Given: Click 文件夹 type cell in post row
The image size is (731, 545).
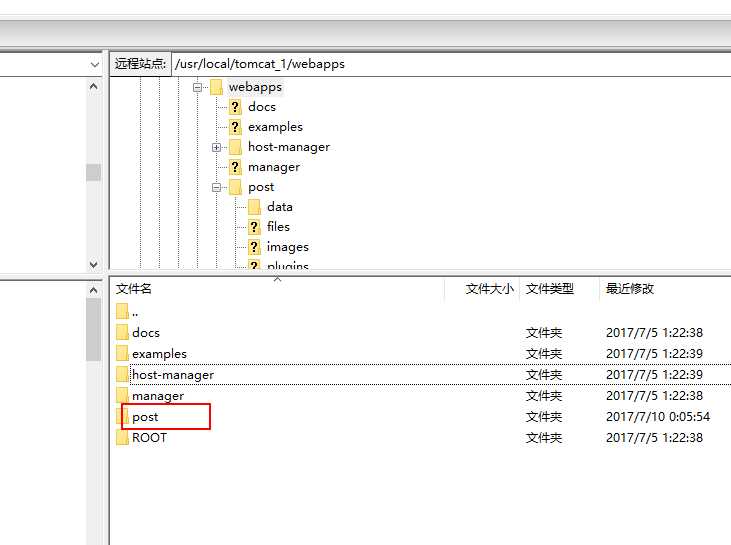Looking at the screenshot, I should 544,417.
